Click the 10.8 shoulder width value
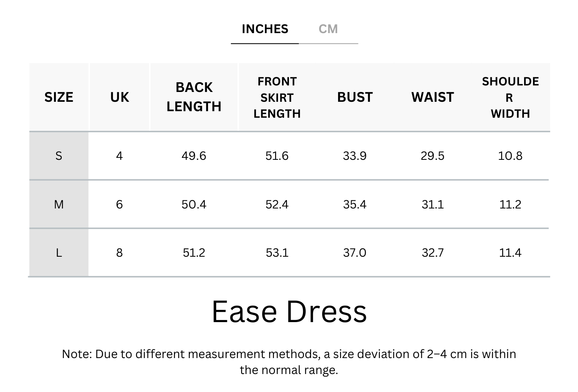Viewport: 578px width, 392px height. coord(510,156)
